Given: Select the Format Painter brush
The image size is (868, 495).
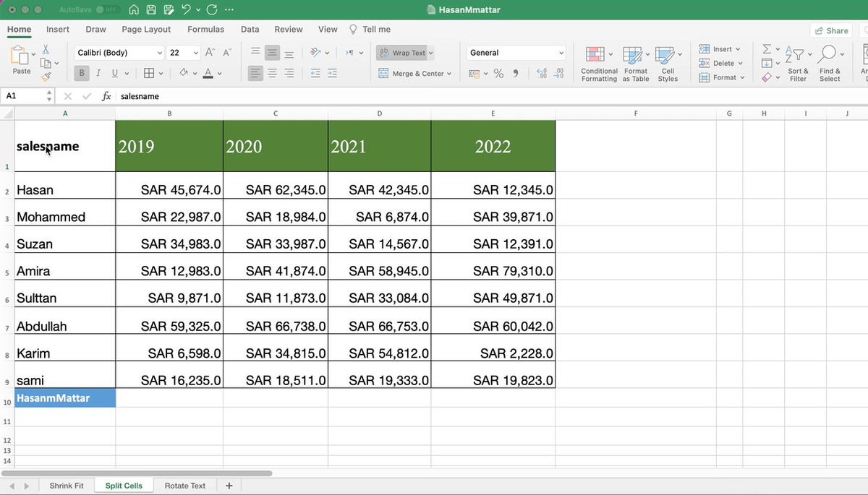Looking at the screenshot, I should point(46,77).
